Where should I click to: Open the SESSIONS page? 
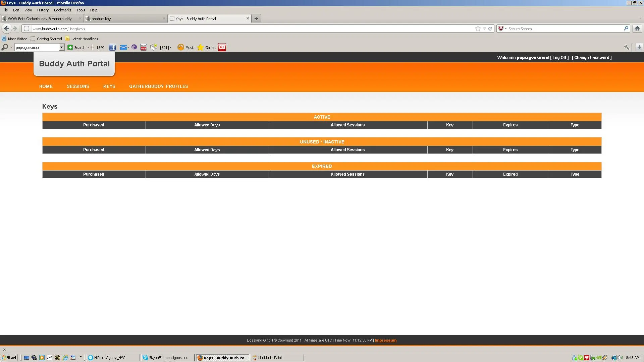point(78,86)
